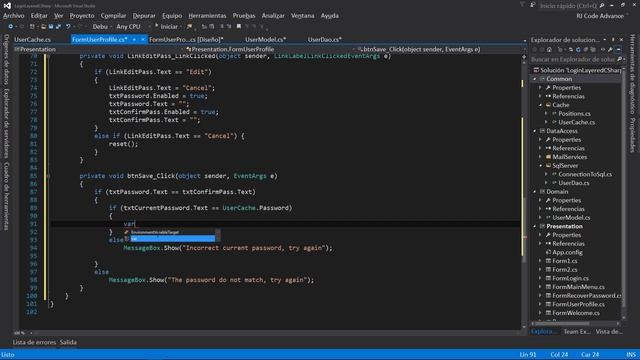This screenshot has height=360, width=640.
Task: Click the green Iniciar play icon
Action: pos(157,26)
